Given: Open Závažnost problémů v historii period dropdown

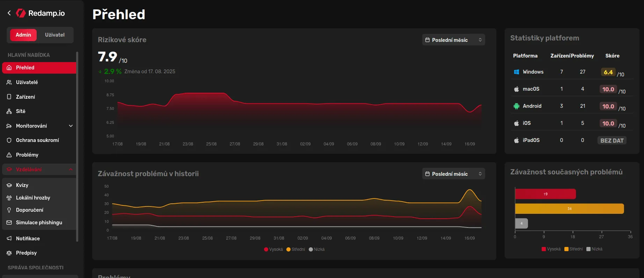Looking at the screenshot, I should point(453,174).
